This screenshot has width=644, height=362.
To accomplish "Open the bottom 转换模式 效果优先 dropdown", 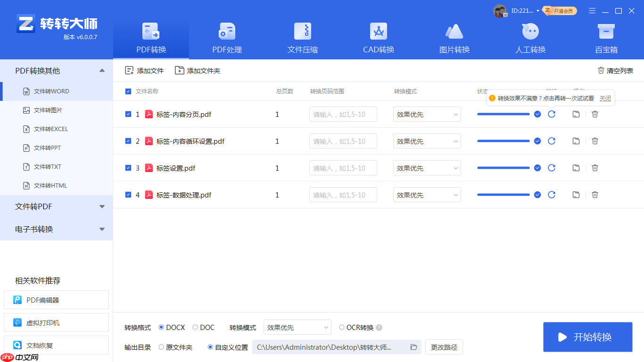I will pos(297,328).
